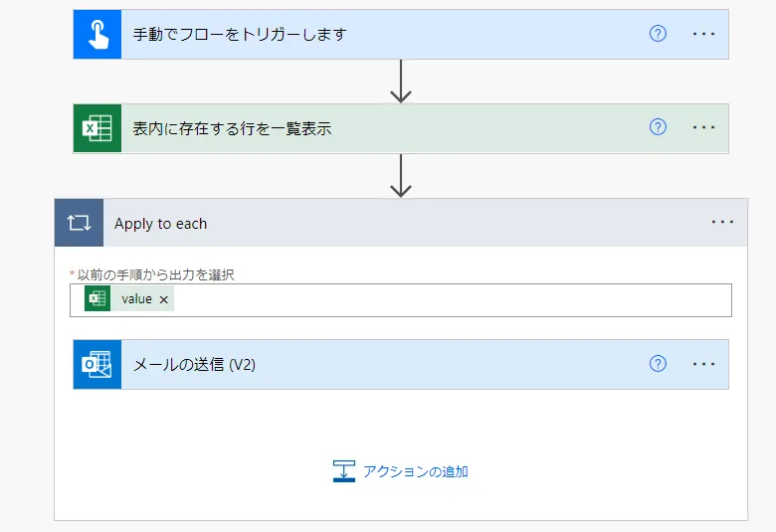Screen dimensions: 776x532
Task: Open the Apply to each ellipsis menu
Action: 722,222
